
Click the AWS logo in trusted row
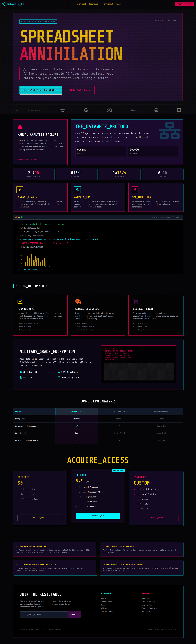63,110
